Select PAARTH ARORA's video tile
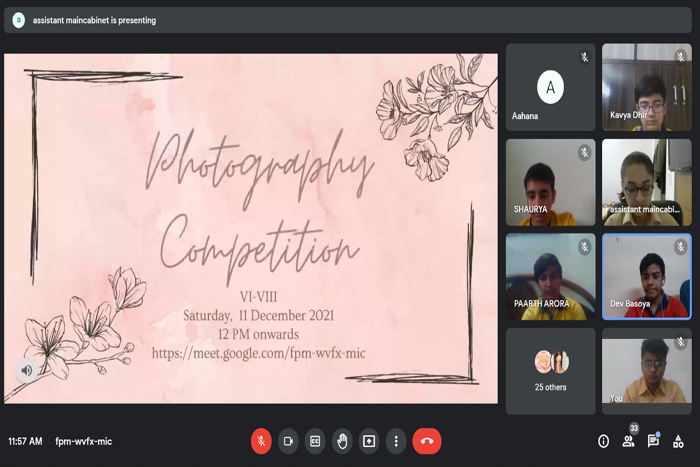This screenshot has width=700, height=467. 550,276
